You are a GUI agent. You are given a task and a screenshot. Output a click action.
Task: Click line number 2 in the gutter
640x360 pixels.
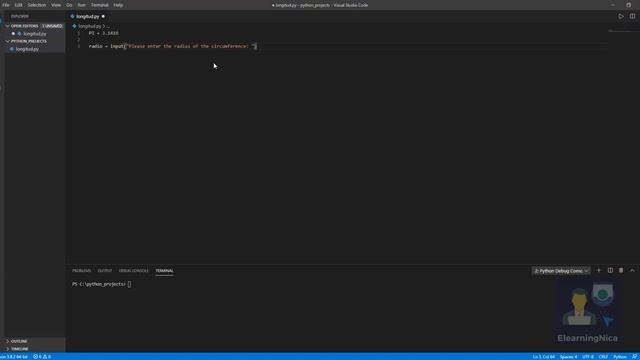pyautogui.click(x=79, y=40)
